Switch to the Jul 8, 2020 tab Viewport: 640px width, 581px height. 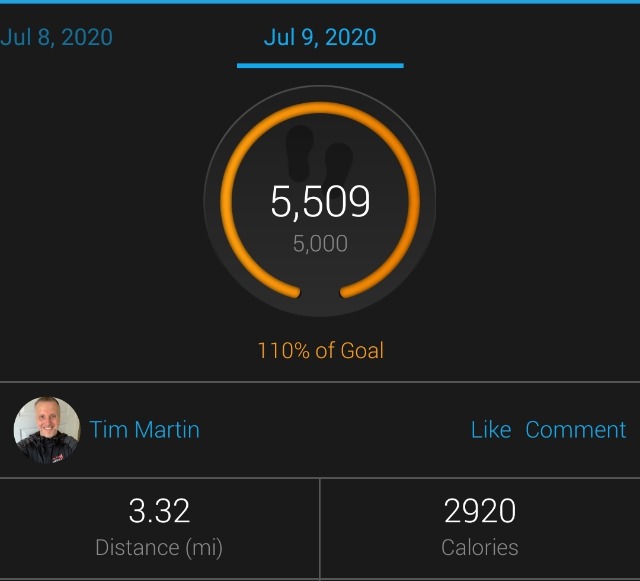[x=56, y=37]
